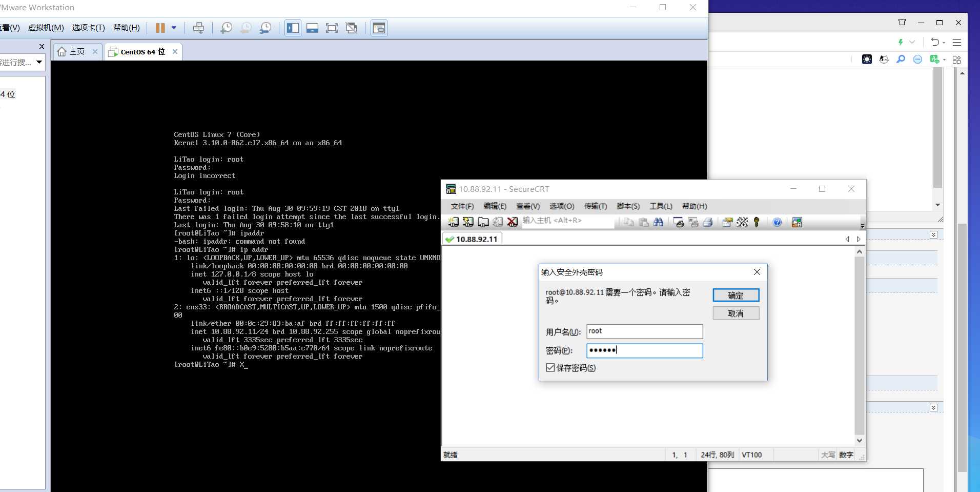Click SecureCRT terminal vertical scrollbar down arrow
980x492 pixels.
pyautogui.click(x=860, y=440)
